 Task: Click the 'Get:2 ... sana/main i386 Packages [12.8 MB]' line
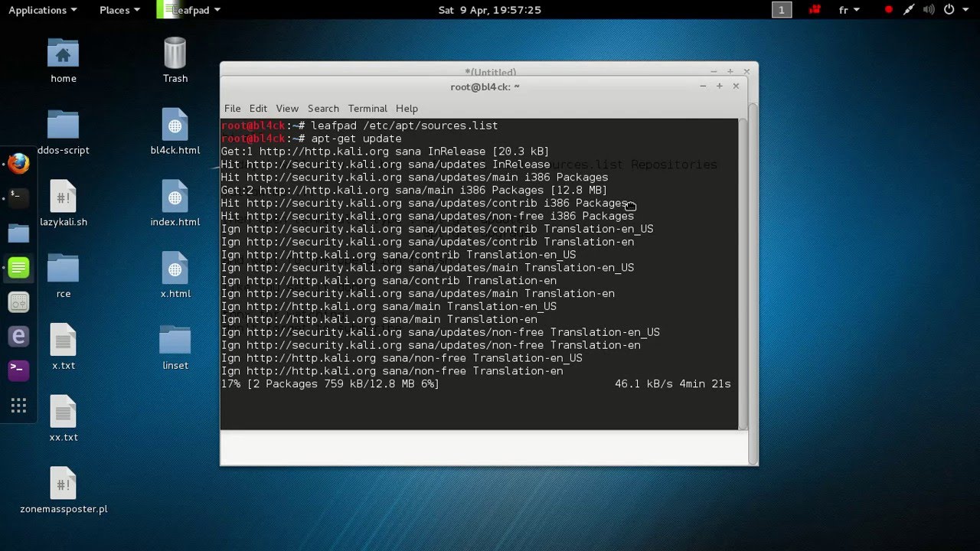414,191
